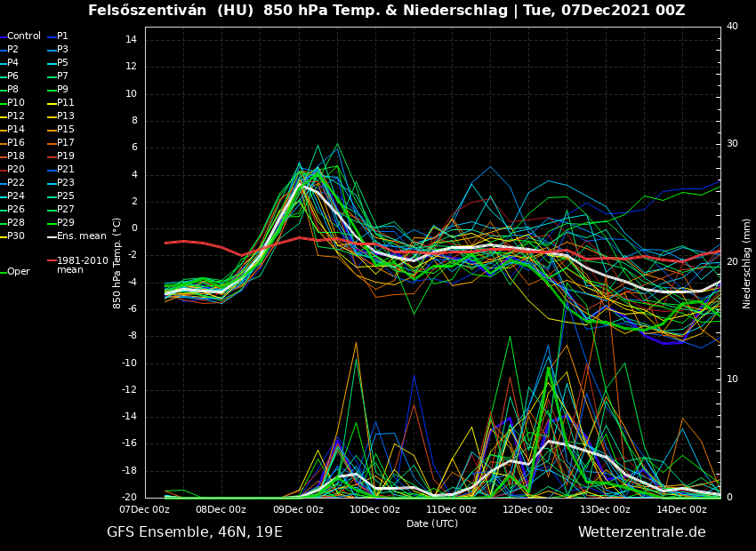The width and height of the screenshot is (756, 551).
Task: Select the P20 legend entry
Action: click(16, 170)
